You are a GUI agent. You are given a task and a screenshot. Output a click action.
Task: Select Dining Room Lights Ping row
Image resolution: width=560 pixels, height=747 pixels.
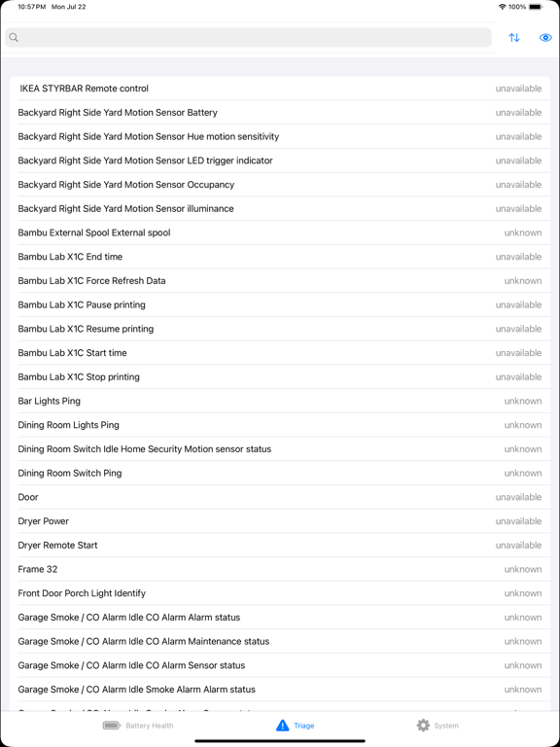[x=280, y=425]
